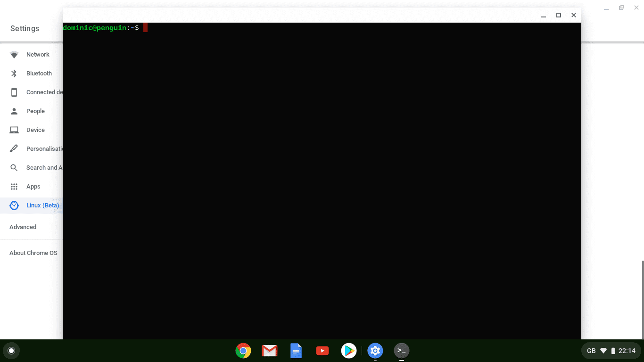Select Network in the settings sidebar

pyautogui.click(x=37, y=54)
